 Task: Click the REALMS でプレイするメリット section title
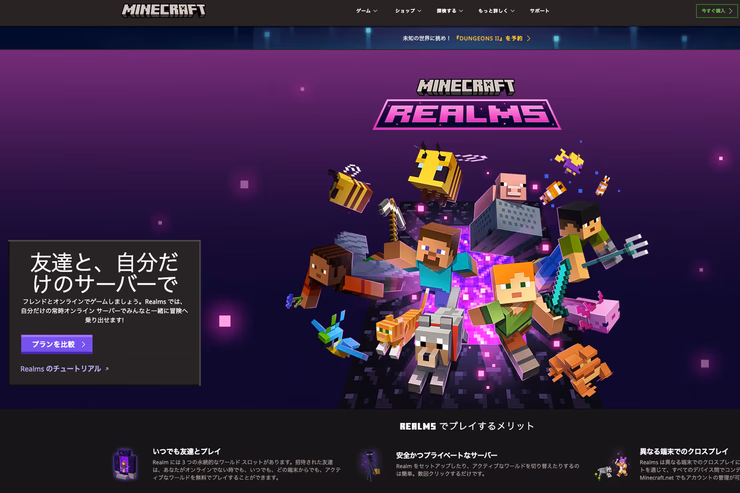coord(467,426)
